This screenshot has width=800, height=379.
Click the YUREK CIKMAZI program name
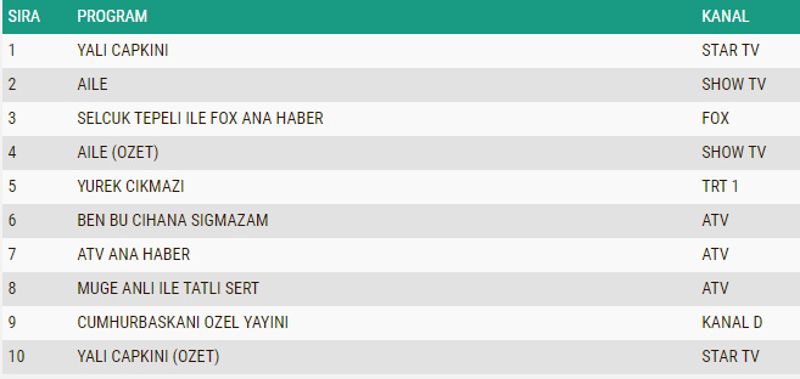point(131,186)
